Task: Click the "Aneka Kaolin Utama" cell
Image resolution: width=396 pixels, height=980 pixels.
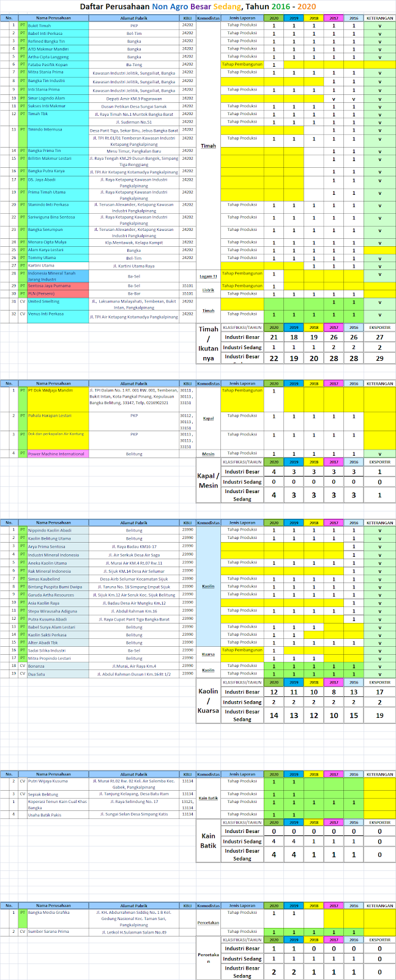Action: (58, 563)
